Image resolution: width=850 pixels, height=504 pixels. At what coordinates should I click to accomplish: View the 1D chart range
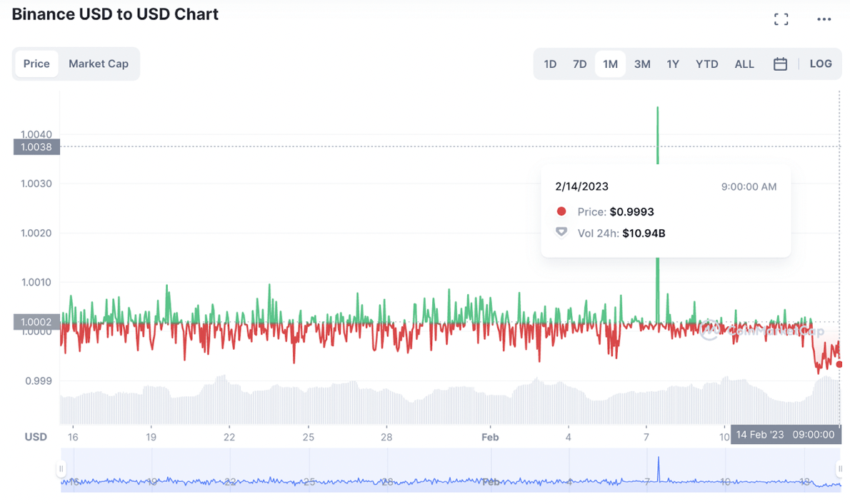(x=550, y=64)
